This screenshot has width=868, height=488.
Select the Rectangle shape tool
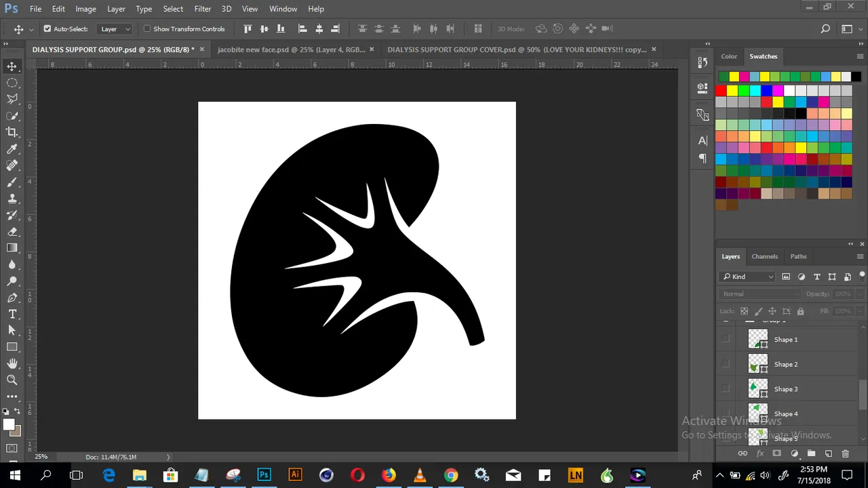[x=12, y=347]
